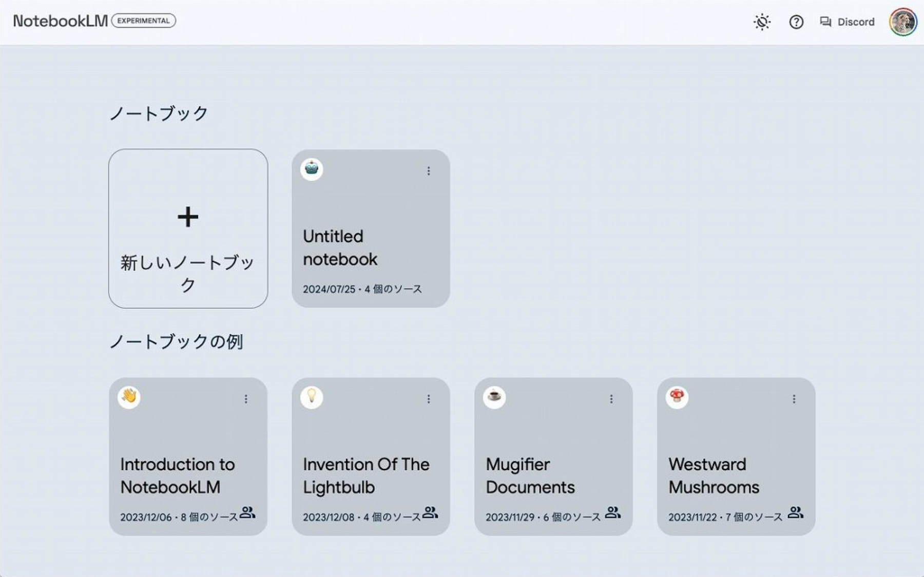Toggle the dark mode theme icon

(x=762, y=22)
